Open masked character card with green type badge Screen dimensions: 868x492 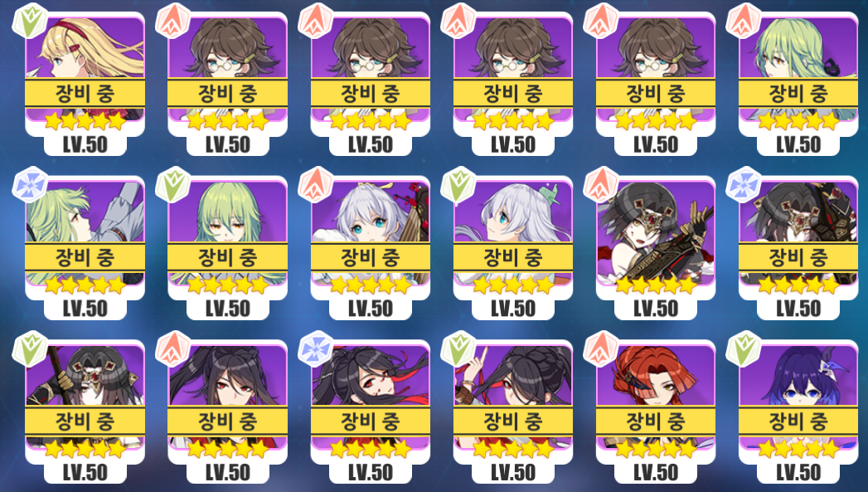[85, 412]
